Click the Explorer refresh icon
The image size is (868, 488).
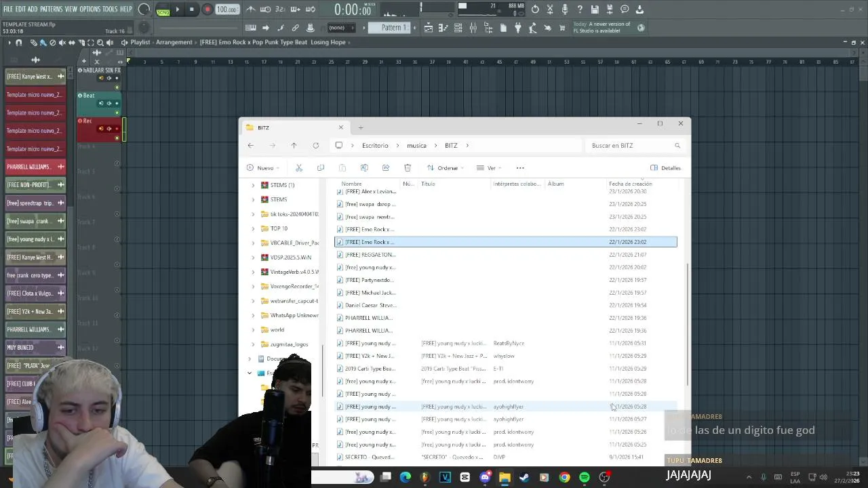pyautogui.click(x=315, y=145)
